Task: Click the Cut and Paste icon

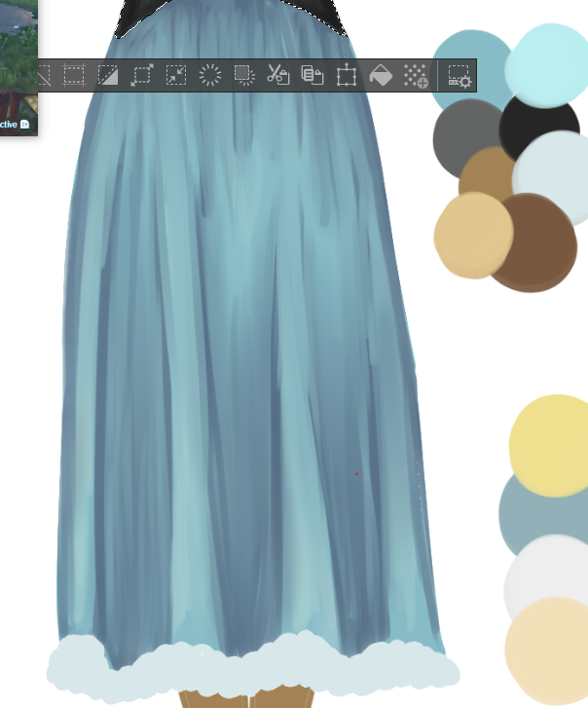Action: pyautogui.click(x=278, y=75)
